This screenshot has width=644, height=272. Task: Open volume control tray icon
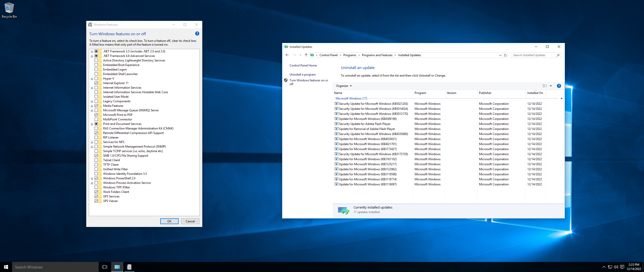(x=616, y=267)
